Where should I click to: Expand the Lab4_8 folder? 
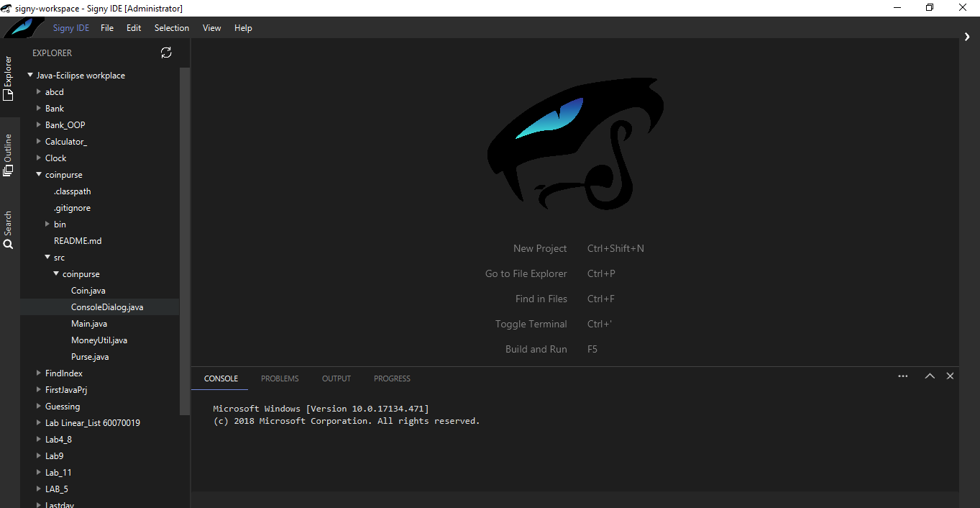39,439
